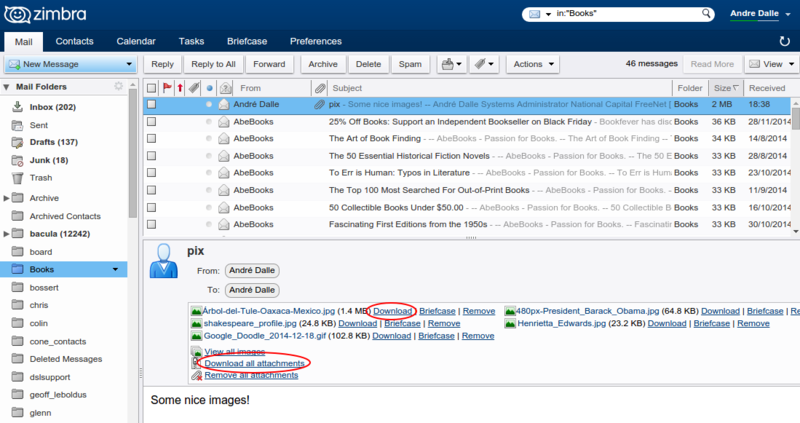
Task: Toggle read dot on 25% Off Books row
Action: coord(209,121)
